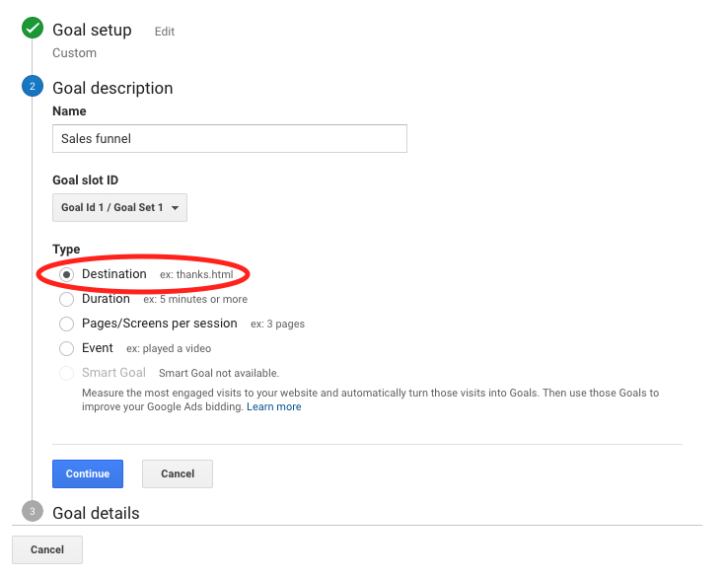Image resolution: width=728 pixels, height=578 pixels.
Task: Click the Goal description step heading
Action: (112, 88)
